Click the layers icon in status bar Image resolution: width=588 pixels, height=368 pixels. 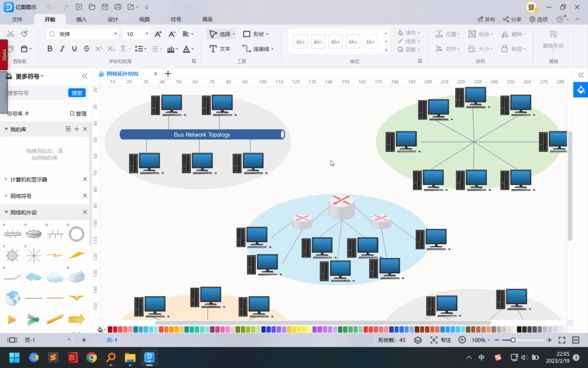tap(418, 340)
